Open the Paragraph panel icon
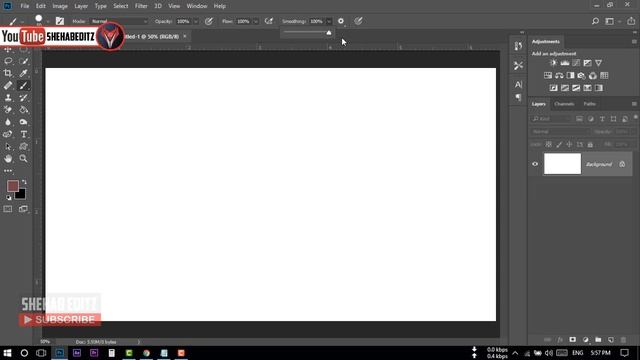 (x=518, y=97)
